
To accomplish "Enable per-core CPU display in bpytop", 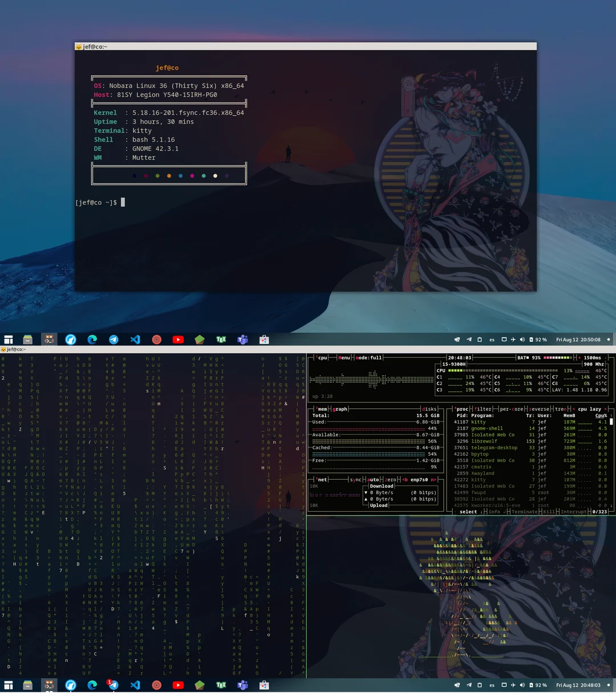I will click(x=512, y=409).
